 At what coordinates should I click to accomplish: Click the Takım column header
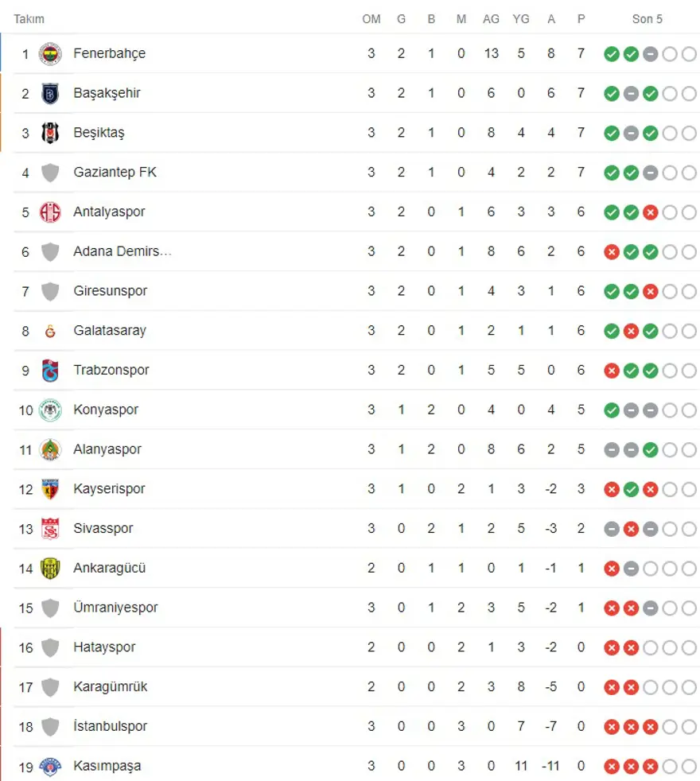coord(29,19)
